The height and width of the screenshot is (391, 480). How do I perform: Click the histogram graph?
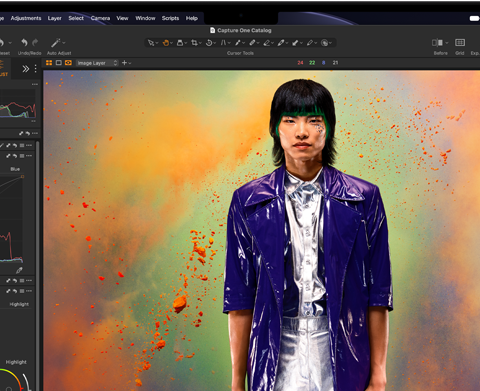click(18, 105)
